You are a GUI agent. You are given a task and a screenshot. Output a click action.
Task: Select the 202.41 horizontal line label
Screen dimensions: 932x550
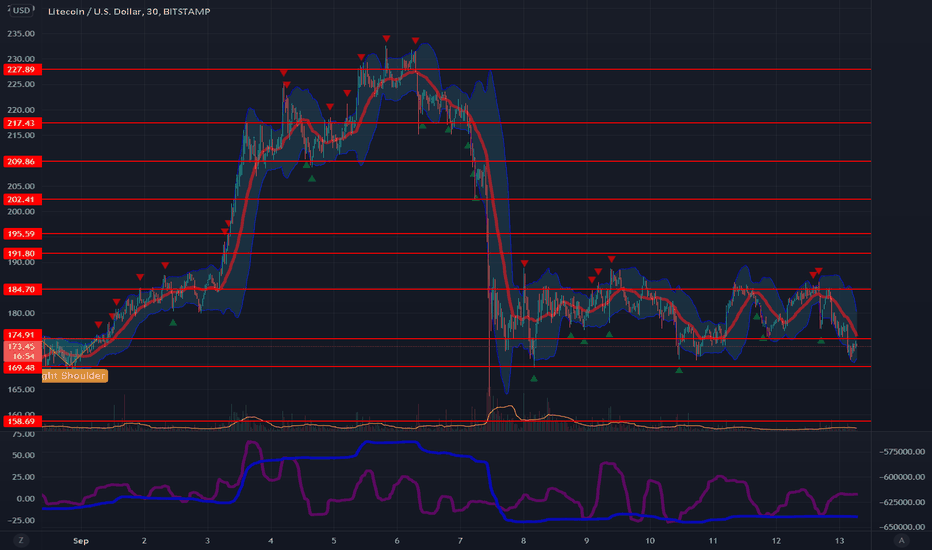(21, 199)
